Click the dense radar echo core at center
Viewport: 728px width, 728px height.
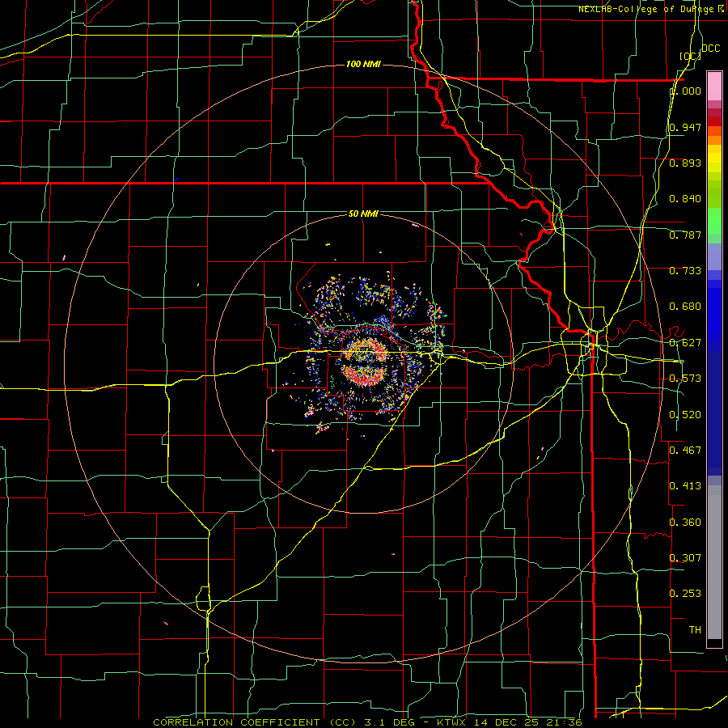tap(366, 363)
